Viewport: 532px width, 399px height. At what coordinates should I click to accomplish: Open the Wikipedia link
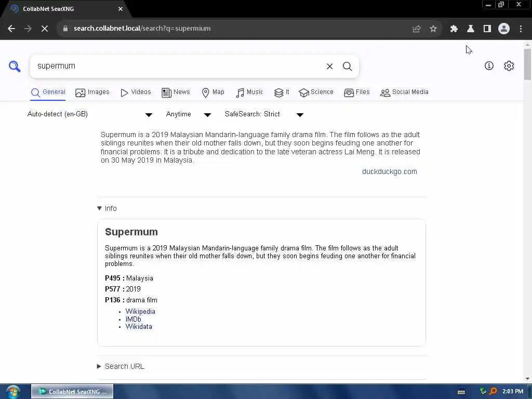pyautogui.click(x=140, y=312)
